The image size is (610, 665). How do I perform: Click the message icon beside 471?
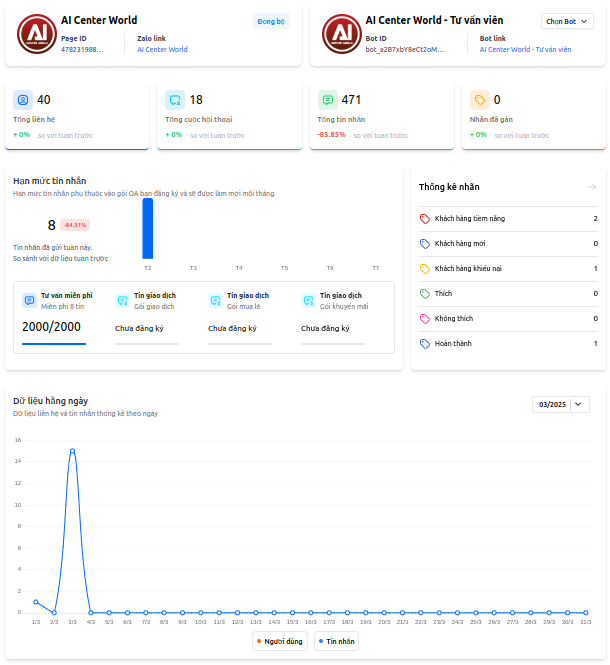[327, 100]
